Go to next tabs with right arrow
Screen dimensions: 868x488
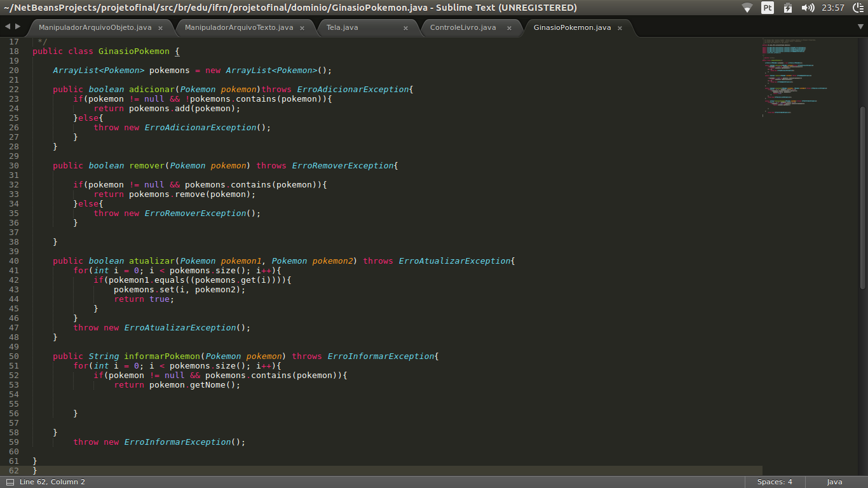tap(18, 27)
